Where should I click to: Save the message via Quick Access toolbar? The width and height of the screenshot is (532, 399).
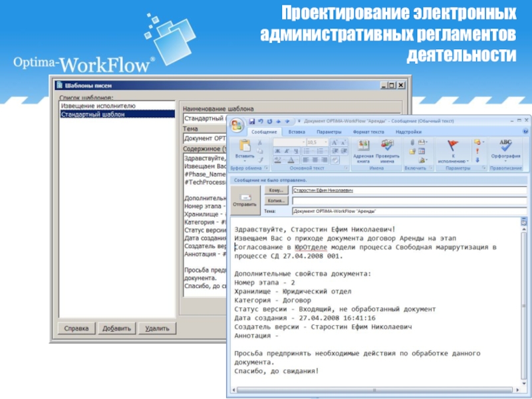pyautogui.click(x=252, y=121)
